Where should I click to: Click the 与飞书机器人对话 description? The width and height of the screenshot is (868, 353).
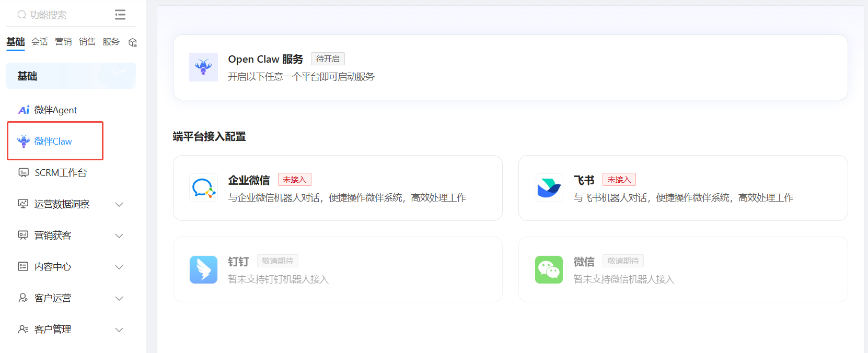[684, 198]
